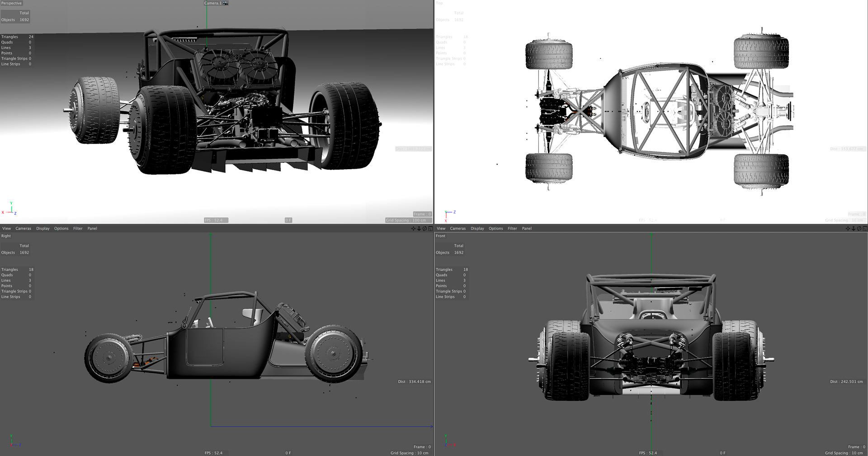Screen dimensions: 868x456
Task: Click the Front viewport name label
Action: coord(441,236)
